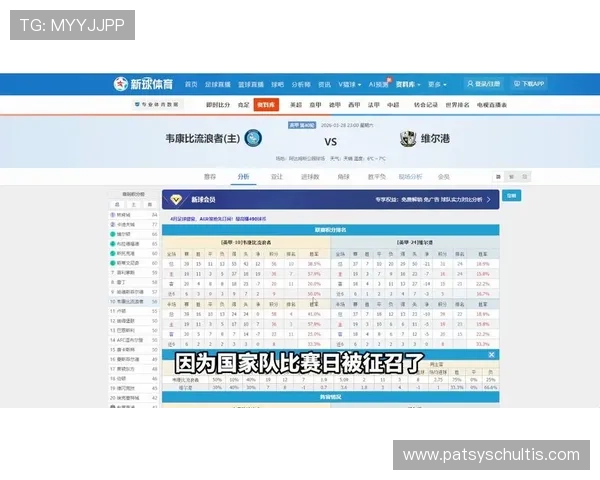Close the overlay with the X icon
Viewport: 600px width, 480px height.
(x=492, y=355)
